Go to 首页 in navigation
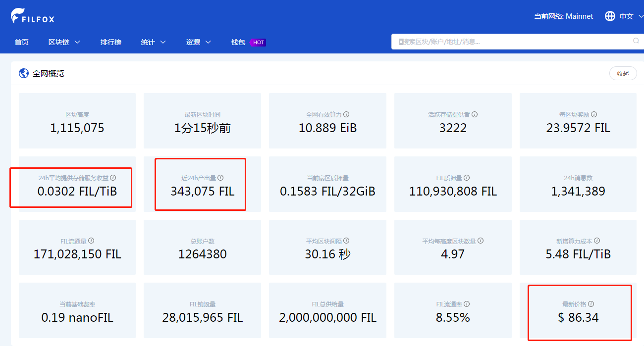 [x=22, y=42]
